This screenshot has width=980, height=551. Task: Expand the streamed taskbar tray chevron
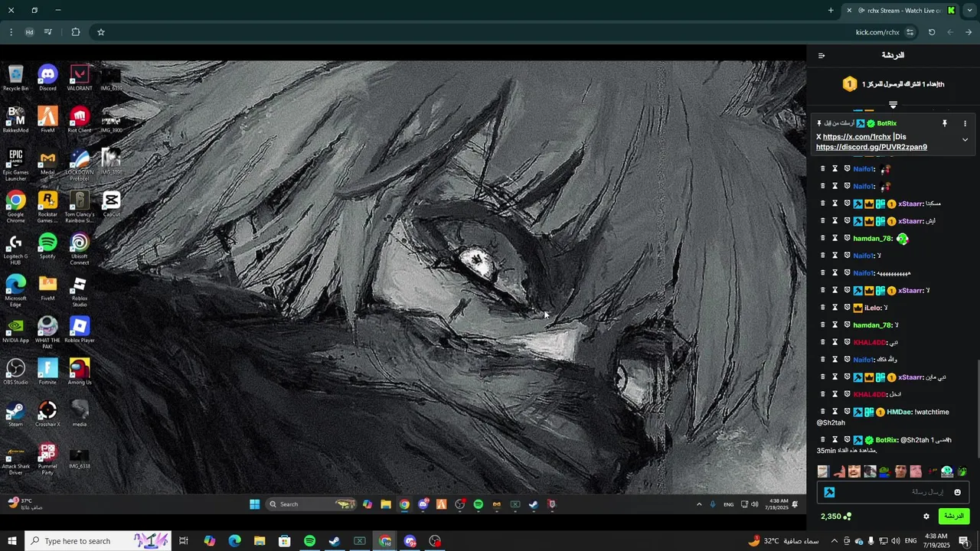tap(698, 504)
